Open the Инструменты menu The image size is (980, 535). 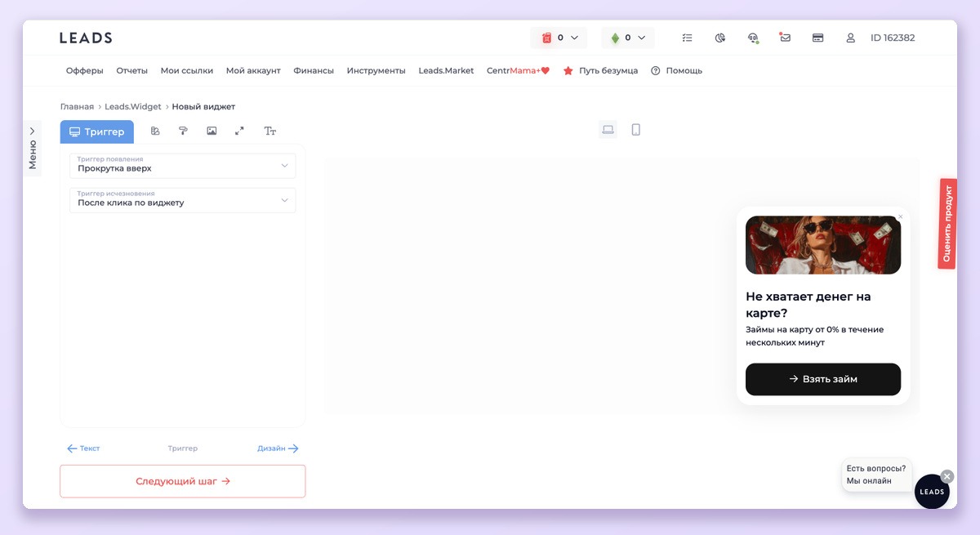[376, 71]
